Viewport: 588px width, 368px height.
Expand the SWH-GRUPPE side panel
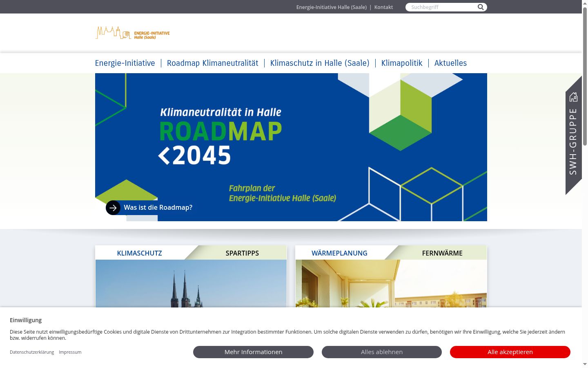click(573, 135)
